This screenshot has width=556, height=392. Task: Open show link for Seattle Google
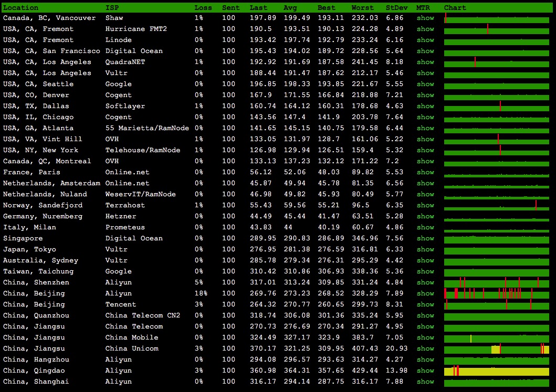point(425,83)
